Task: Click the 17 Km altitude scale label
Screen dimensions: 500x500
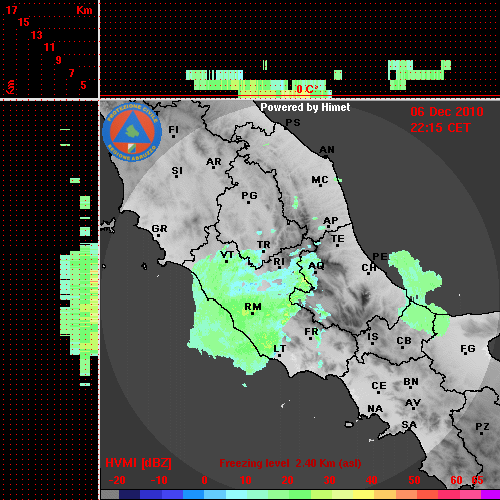Action: pos(11,10)
